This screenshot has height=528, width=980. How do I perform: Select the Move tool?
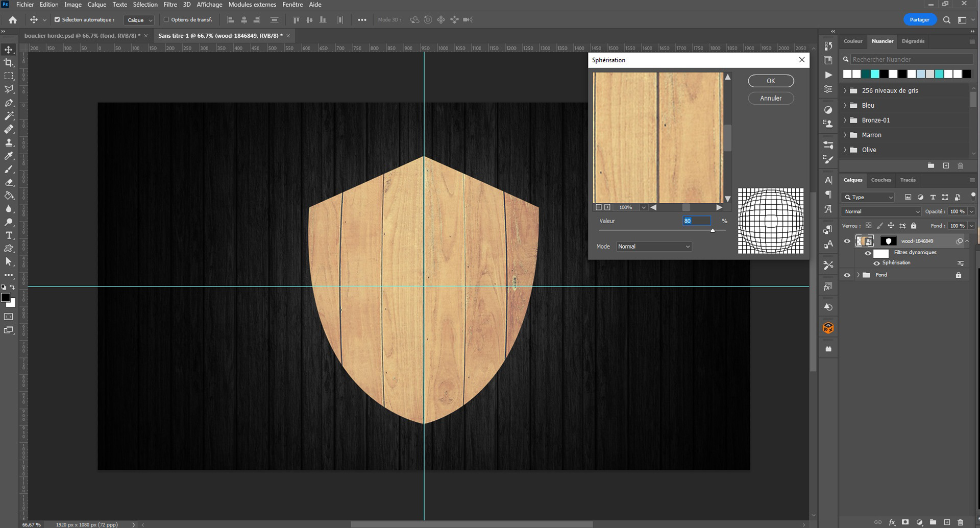pyautogui.click(x=9, y=50)
